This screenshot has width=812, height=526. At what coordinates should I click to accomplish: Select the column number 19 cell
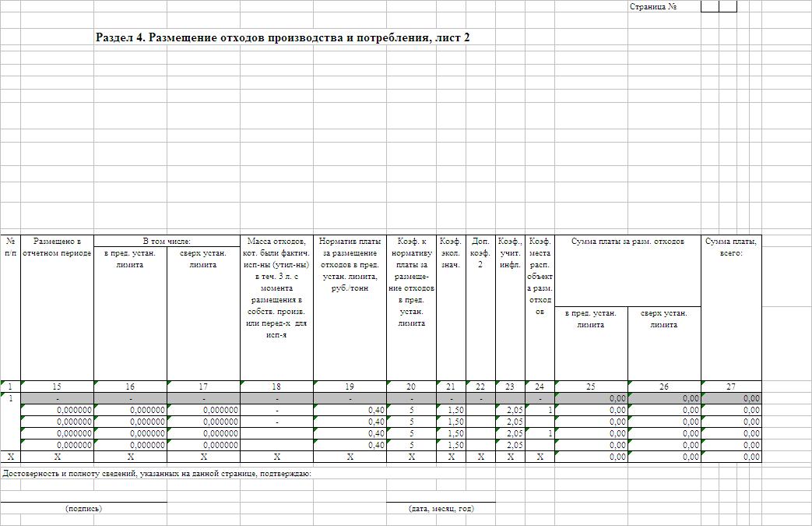coord(350,387)
